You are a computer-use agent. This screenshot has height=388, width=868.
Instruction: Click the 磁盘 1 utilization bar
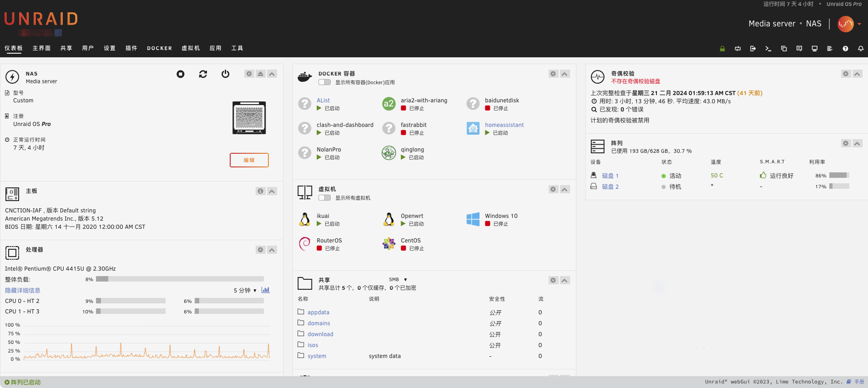click(839, 176)
